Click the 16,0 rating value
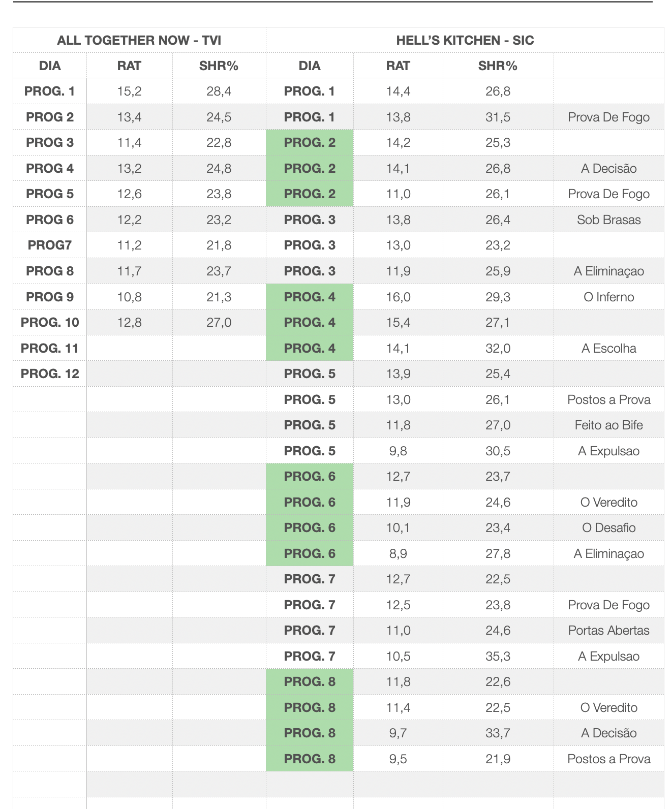The image size is (672, 809). click(398, 297)
